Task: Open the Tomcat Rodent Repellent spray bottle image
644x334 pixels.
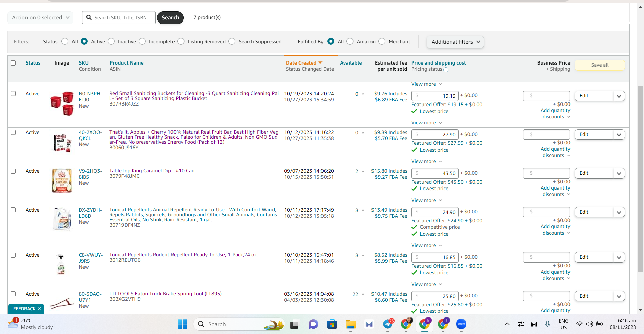Action: (61, 264)
